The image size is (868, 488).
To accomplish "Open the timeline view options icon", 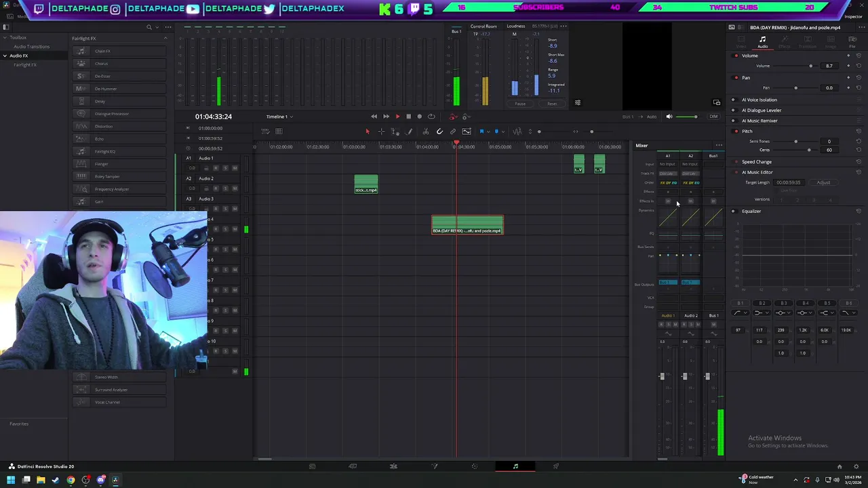I will pos(266,131).
